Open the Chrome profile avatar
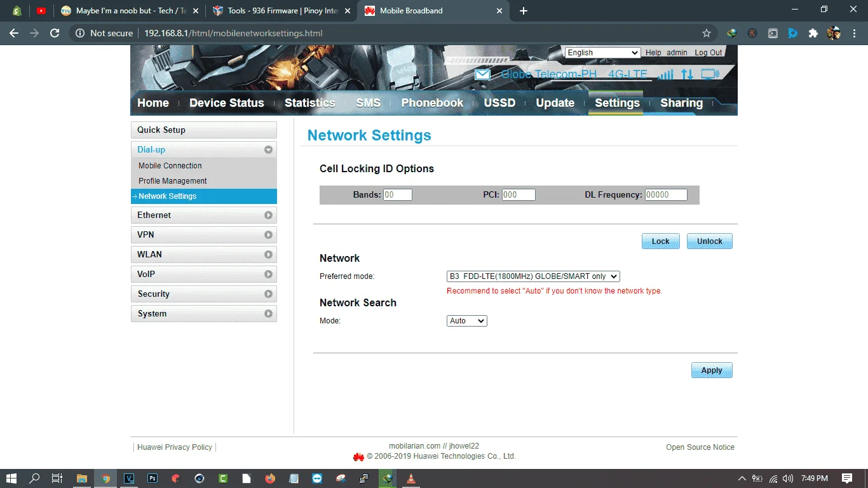This screenshot has width=868, height=488. (x=834, y=33)
